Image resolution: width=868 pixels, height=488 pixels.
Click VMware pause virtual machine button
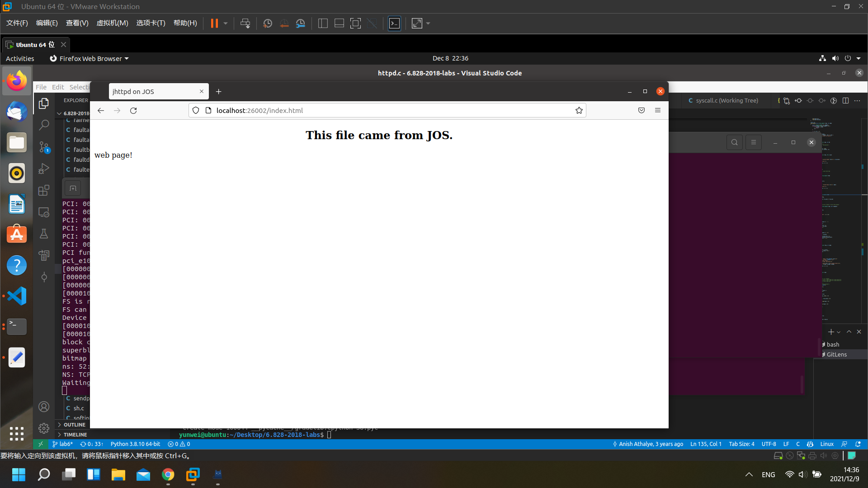[214, 23]
